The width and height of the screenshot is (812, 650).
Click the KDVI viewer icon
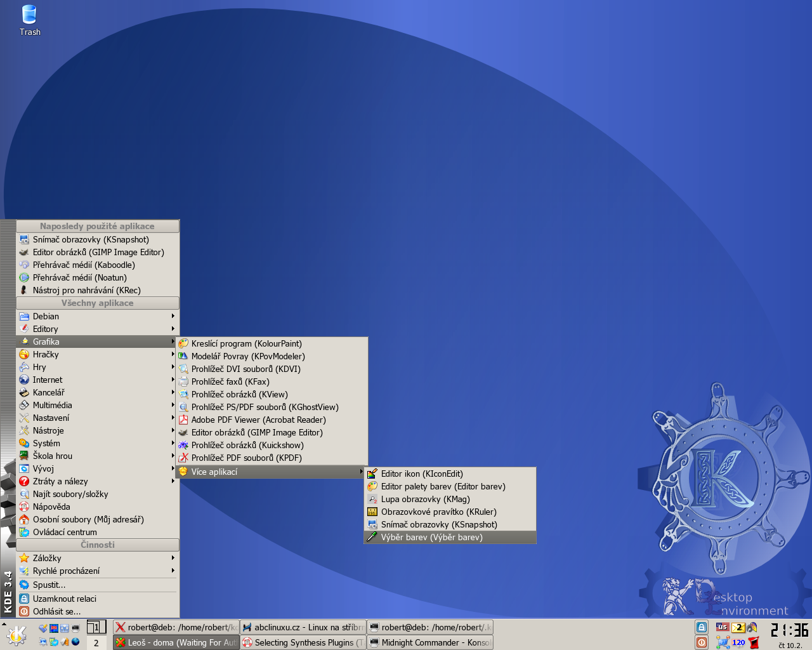click(183, 369)
